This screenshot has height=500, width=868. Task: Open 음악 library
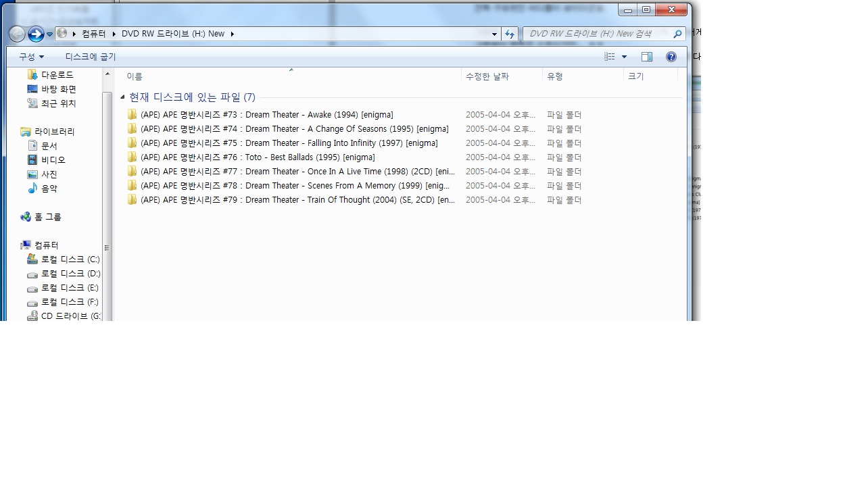click(x=42, y=189)
